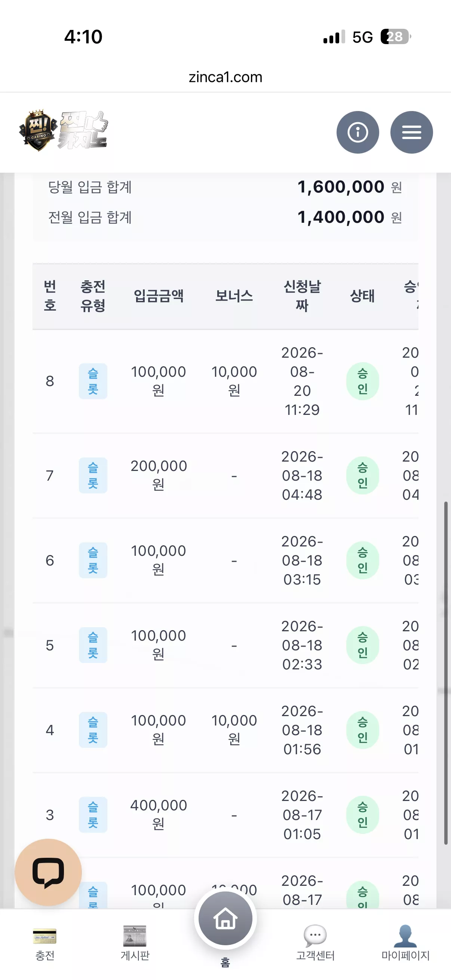Click the 승인 status badge in row 7
Screen dimensions: 451x980
point(363,475)
